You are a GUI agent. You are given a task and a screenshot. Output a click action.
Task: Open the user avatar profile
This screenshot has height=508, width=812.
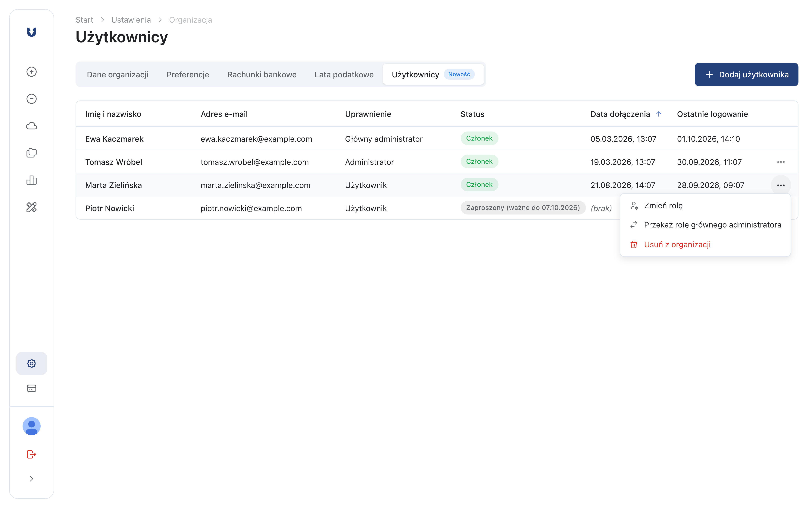point(32,426)
